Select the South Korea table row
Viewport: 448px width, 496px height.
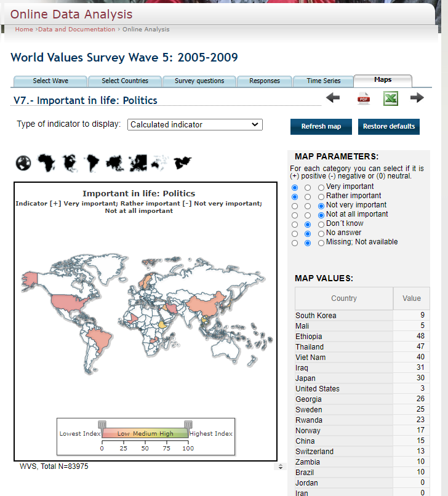pos(362,315)
